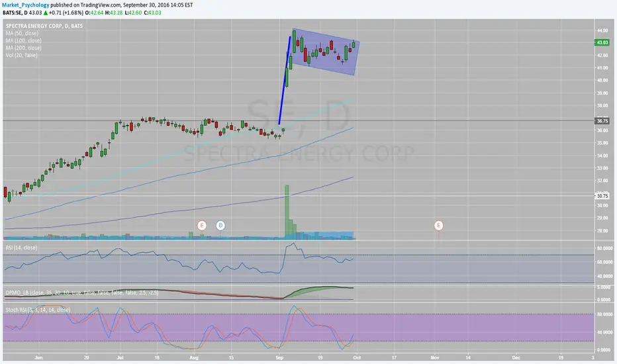Select the green 43.03 current price label
Screen dimensions: 617x364
[x=602, y=42]
